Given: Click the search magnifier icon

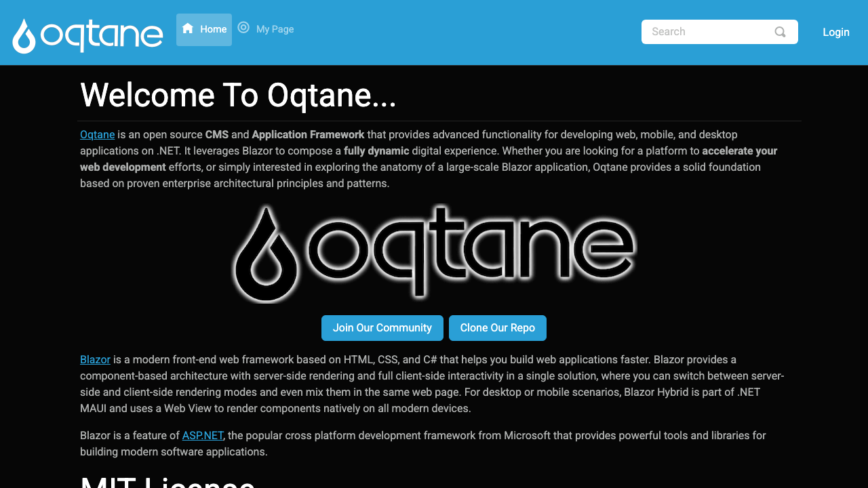Looking at the screenshot, I should pyautogui.click(x=781, y=32).
